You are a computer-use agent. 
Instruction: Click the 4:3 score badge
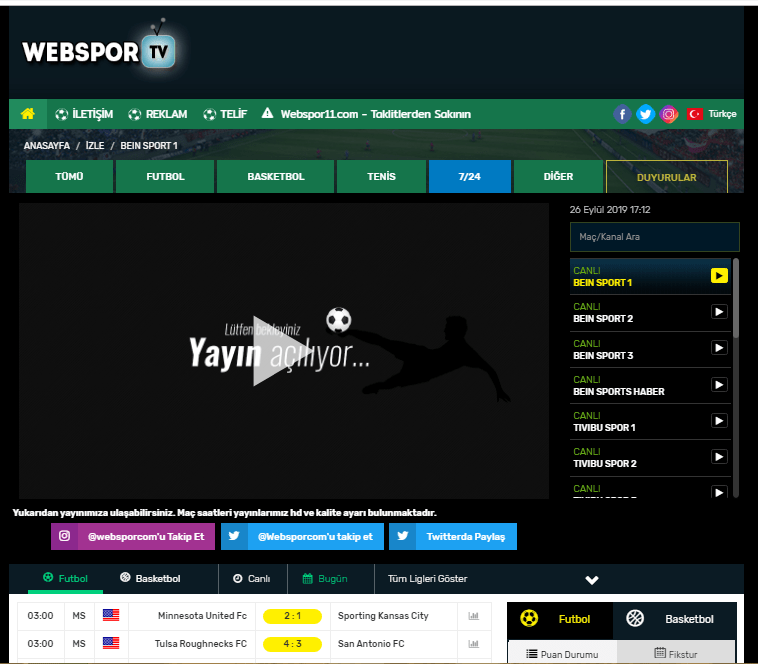tap(292, 644)
